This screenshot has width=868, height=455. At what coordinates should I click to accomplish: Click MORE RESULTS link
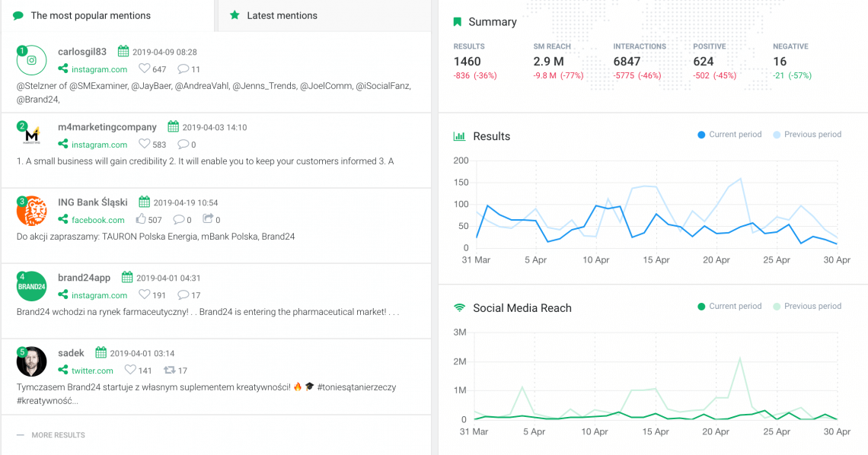tap(58, 435)
